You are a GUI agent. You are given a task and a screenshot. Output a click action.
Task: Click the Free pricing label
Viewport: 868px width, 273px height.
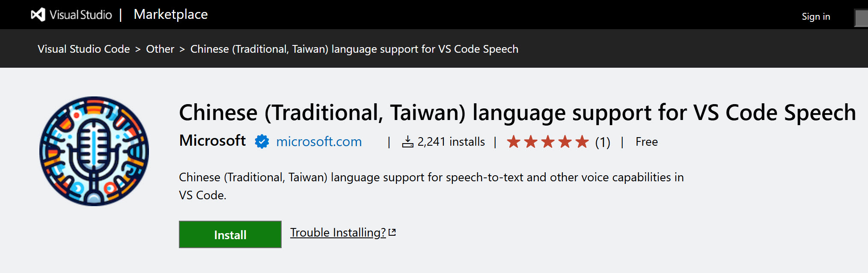pyautogui.click(x=647, y=141)
